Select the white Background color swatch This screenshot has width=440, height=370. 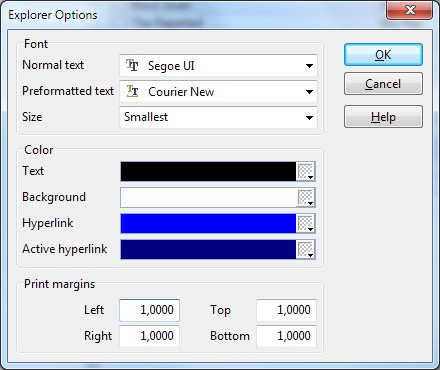pos(208,197)
